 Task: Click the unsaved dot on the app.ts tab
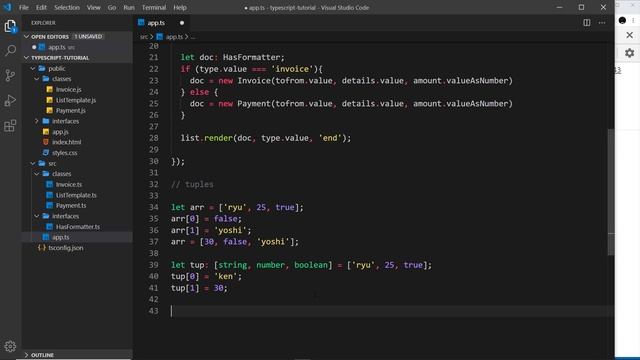[182, 23]
